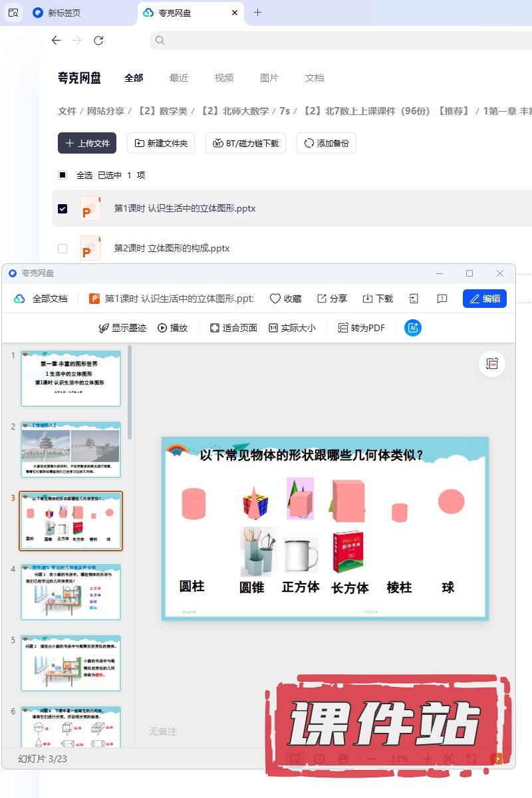Click the blue 编辑 edit button

[x=484, y=299]
